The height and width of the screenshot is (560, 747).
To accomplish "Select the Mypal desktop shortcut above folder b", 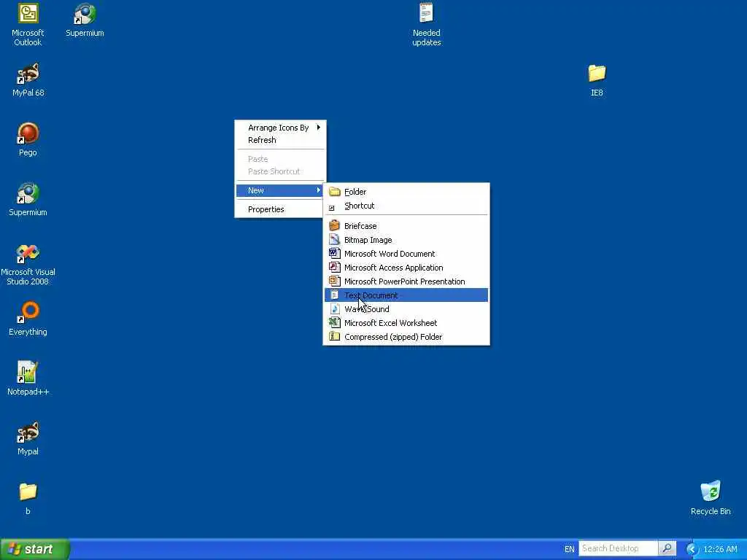I will pyautogui.click(x=28, y=438).
